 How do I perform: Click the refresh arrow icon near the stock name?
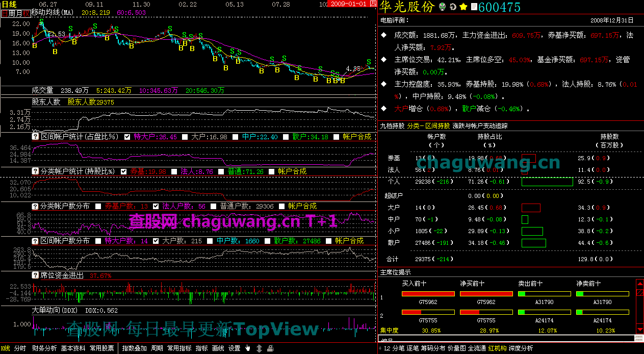click(x=453, y=7)
